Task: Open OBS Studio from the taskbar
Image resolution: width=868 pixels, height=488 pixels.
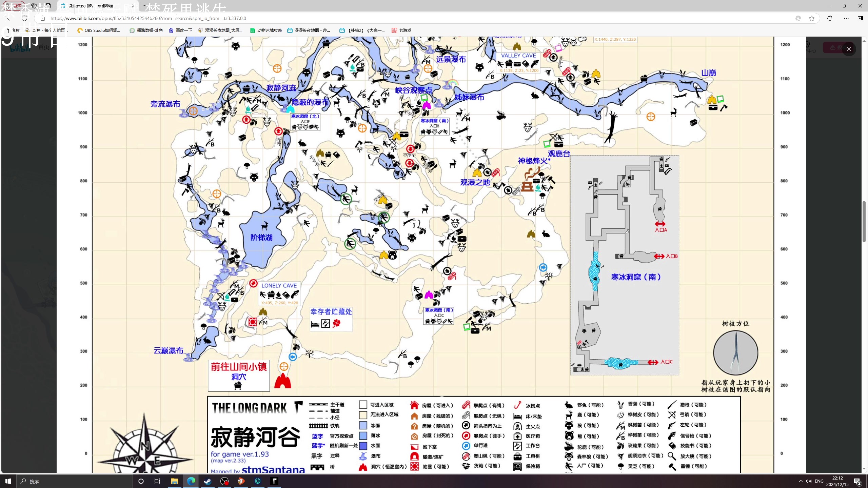Action: pos(224,481)
